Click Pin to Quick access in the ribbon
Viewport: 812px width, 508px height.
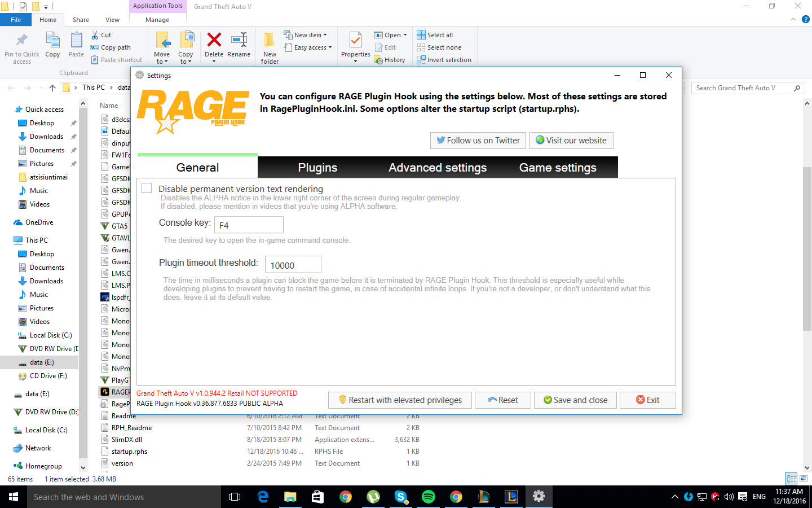point(22,49)
